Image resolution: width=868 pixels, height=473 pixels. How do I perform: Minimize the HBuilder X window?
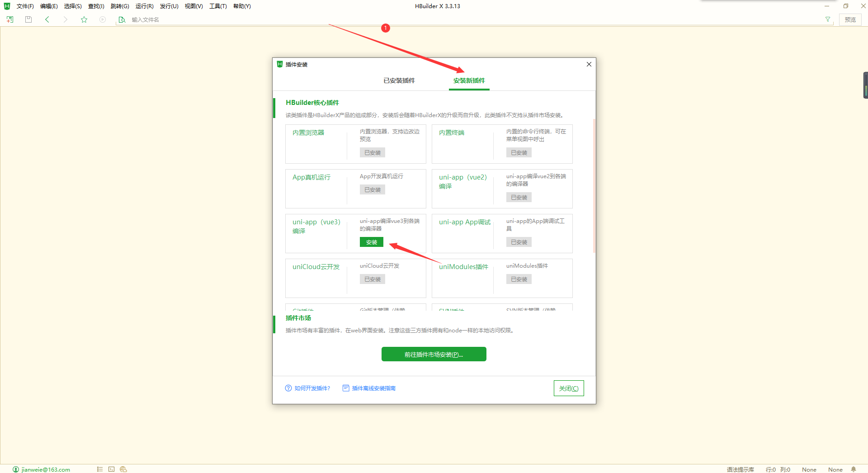click(x=827, y=6)
